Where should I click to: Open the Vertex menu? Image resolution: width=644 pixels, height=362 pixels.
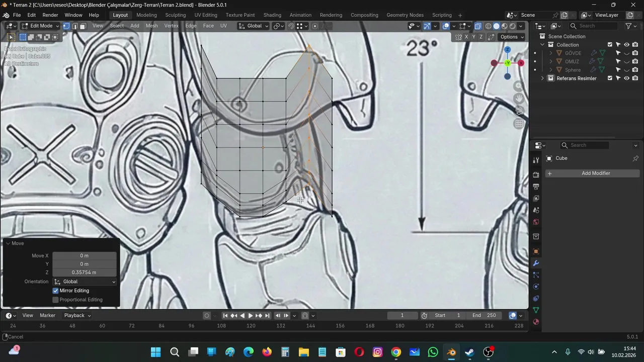click(171, 26)
